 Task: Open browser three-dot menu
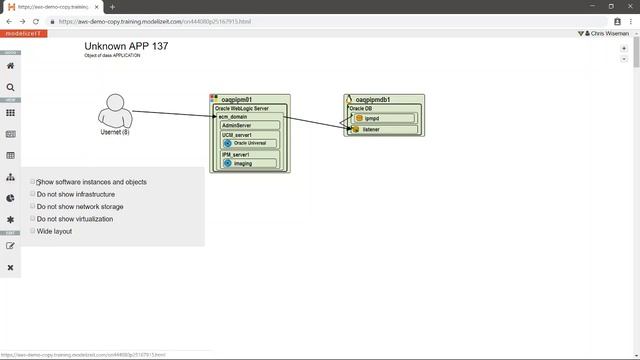(x=631, y=22)
